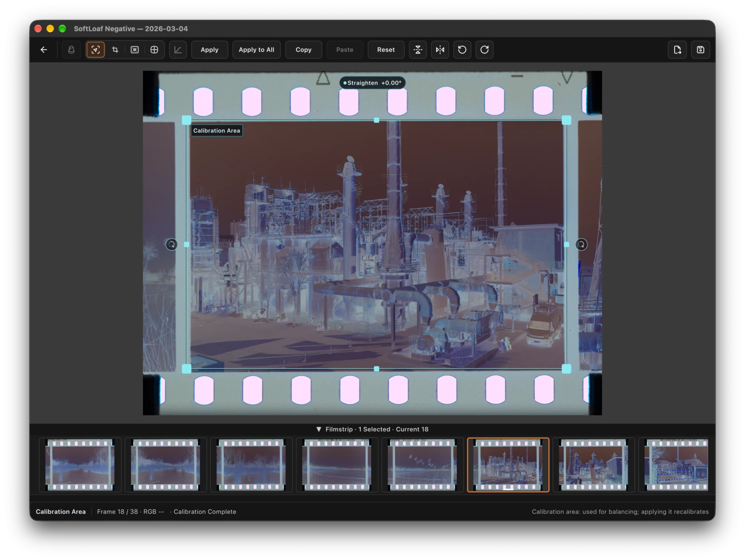Reset the adjustments
745x560 pixels.
[x=386, y=50]
